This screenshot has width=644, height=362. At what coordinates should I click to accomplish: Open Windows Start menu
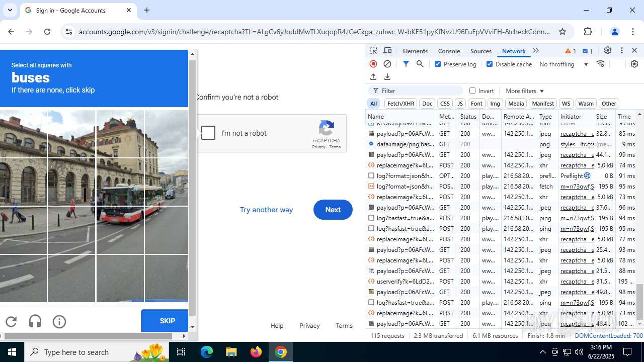[12, 352]
